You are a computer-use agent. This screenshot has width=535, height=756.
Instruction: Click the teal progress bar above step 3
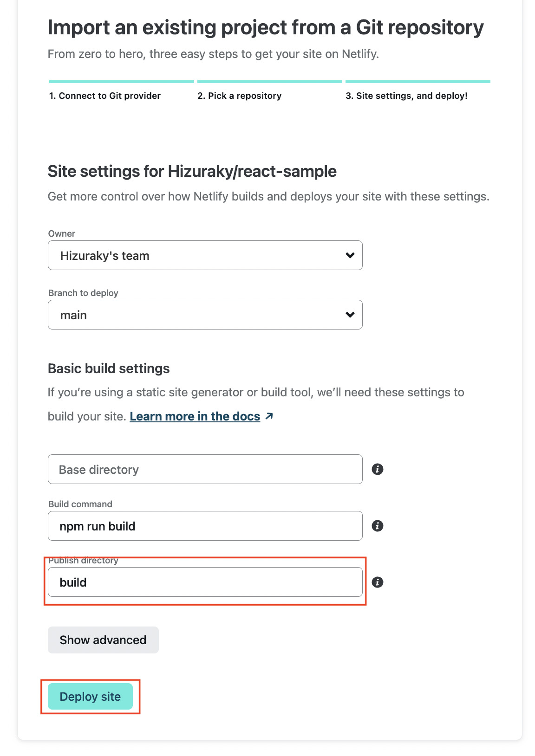point(418,82)
